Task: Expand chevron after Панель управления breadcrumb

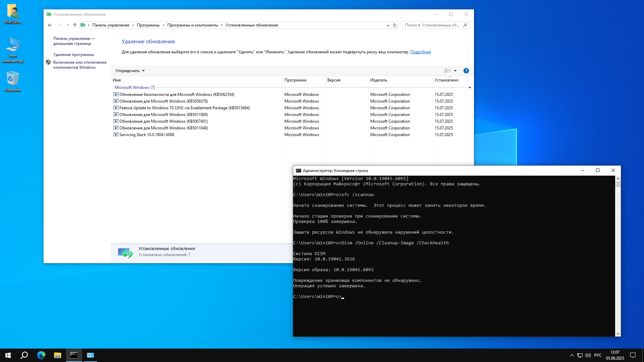Action: tap(133, 25)
